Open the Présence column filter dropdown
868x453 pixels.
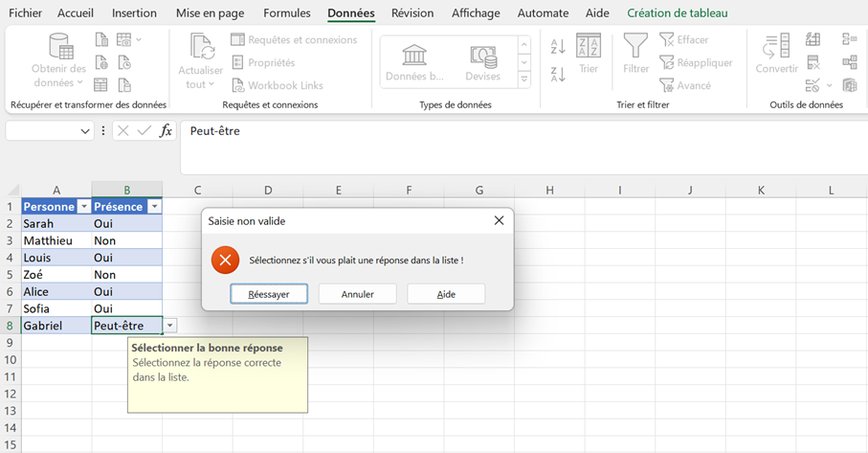pyautogui.click(x=154, y=207)
